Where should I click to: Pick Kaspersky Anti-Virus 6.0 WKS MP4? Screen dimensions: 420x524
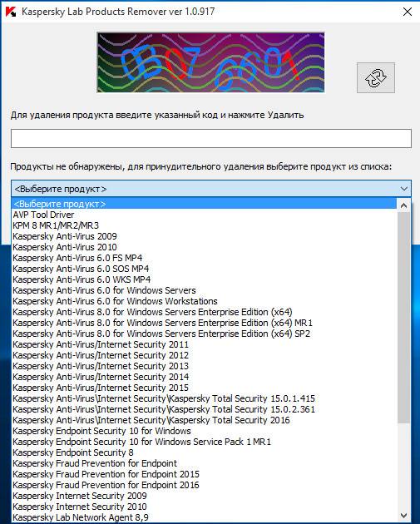pyautogui.click(x=204, y=279)
